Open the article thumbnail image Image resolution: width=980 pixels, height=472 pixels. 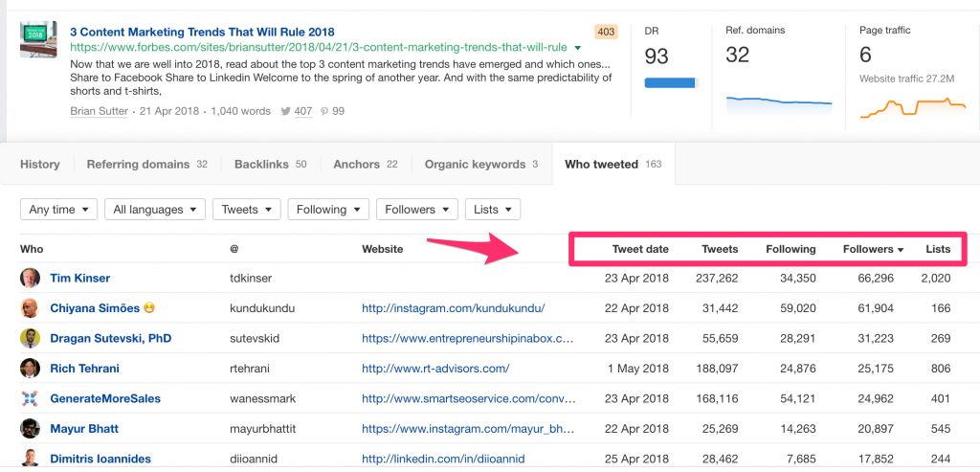[x=38, y=39]
